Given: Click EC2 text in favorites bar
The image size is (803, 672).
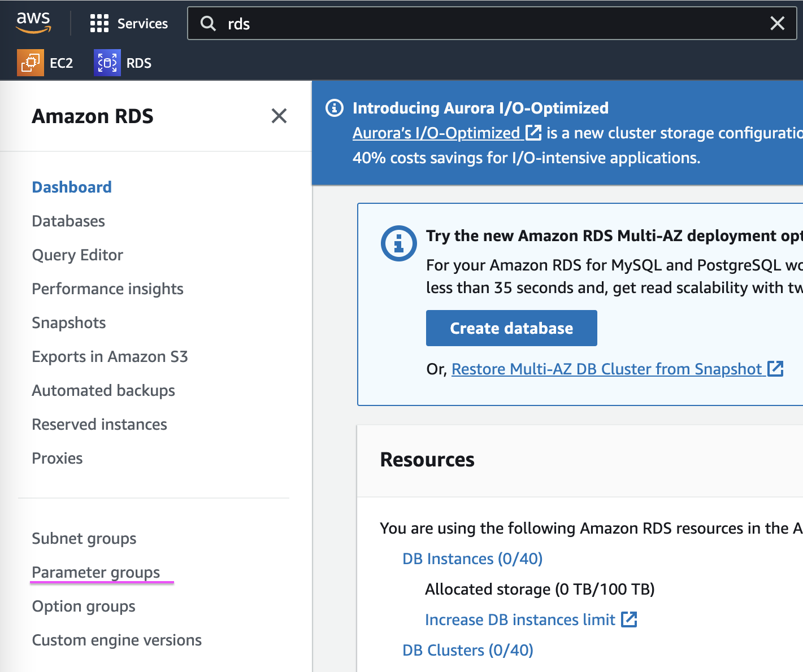Looking at the screenshot, I should (61, 63).
